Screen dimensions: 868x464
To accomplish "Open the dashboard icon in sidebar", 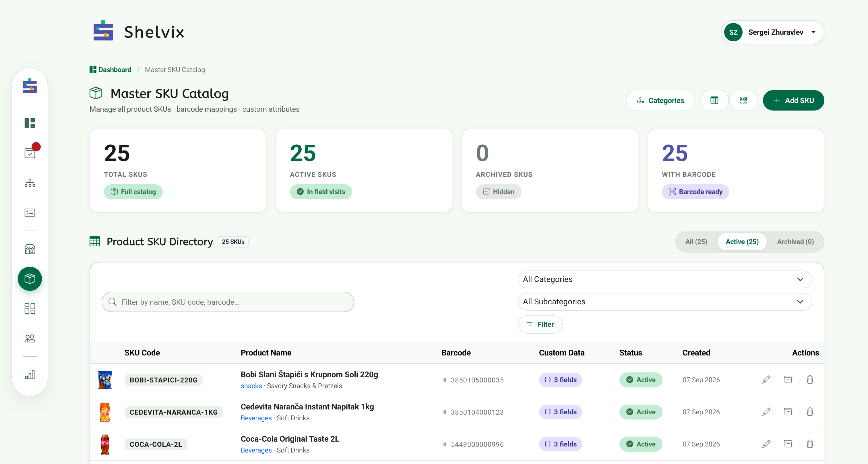I will click(x=30, y=123).
